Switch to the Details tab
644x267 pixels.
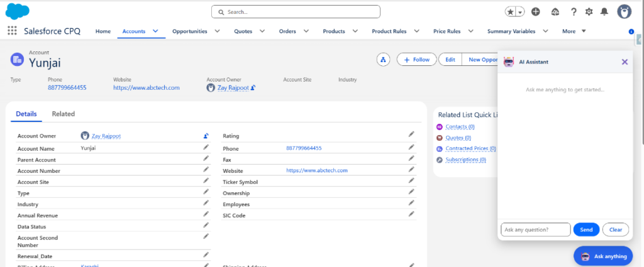coord(26,114)
